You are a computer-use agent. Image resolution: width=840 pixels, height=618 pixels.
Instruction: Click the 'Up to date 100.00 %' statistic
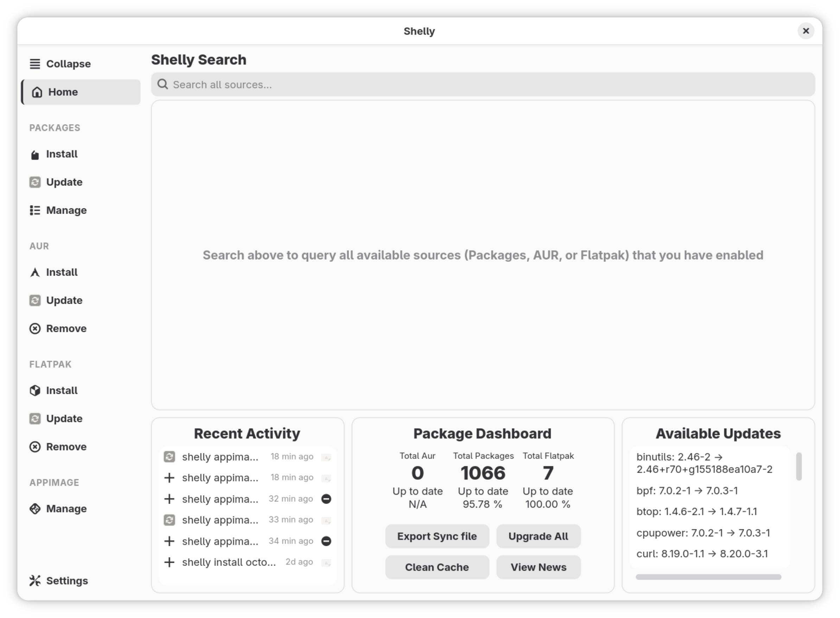point(548,498)
